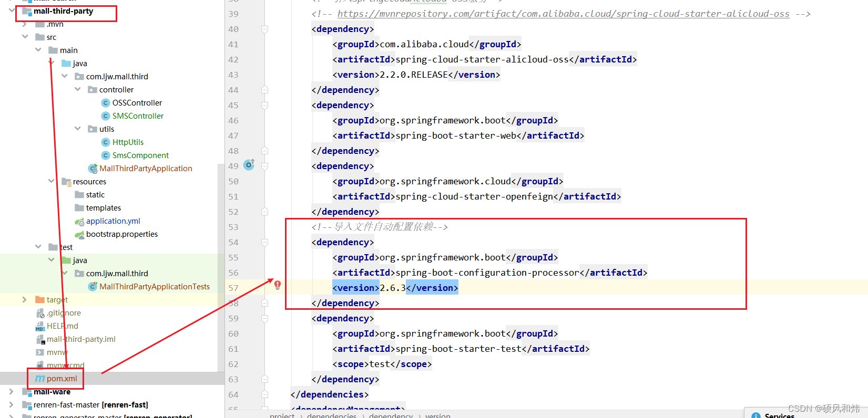
Task: Open mall-third-party.iml file
Action: 81,339
